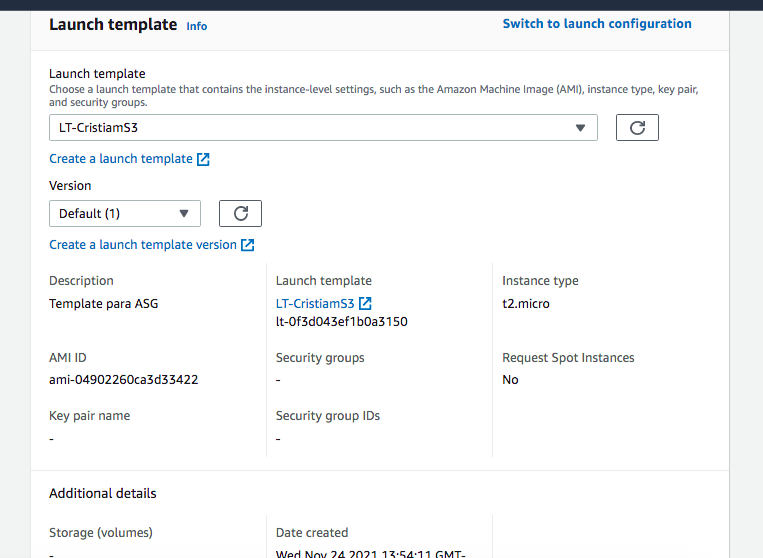Click the Request Spot Instances value No
Viewport: 763px width, 558px height.
point(510,380)
